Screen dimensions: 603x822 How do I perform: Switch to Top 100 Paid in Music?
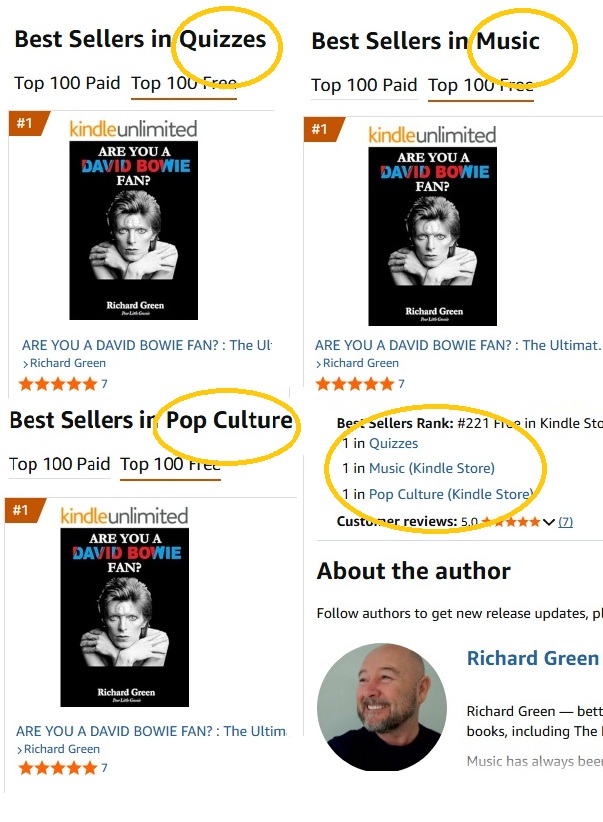[x=364, y=85]
